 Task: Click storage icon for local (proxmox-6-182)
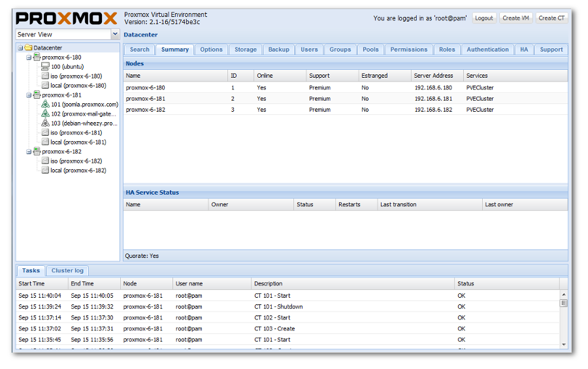point(45,170)
